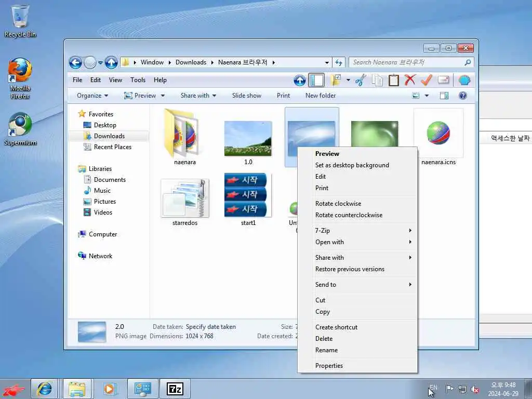Select the green abstract image thumbnail
The height and width of the screenshot is (399, 532).
[375, 134]
